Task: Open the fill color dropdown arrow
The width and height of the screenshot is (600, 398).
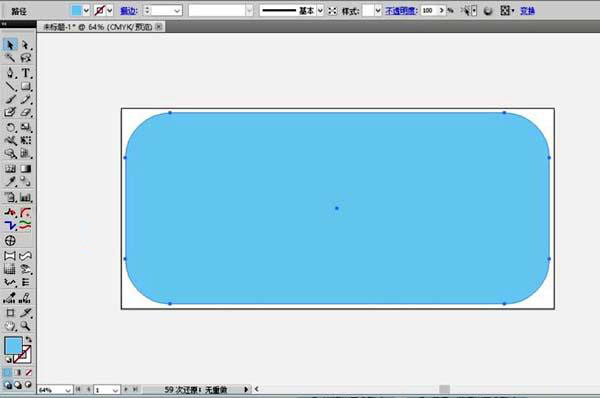Action: (86, 11)
